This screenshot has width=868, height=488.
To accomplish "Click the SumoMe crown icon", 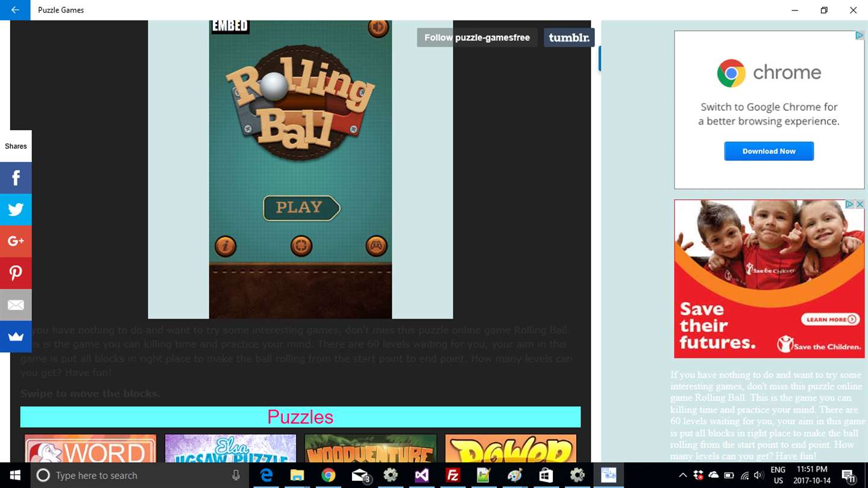I will [16, 337].
